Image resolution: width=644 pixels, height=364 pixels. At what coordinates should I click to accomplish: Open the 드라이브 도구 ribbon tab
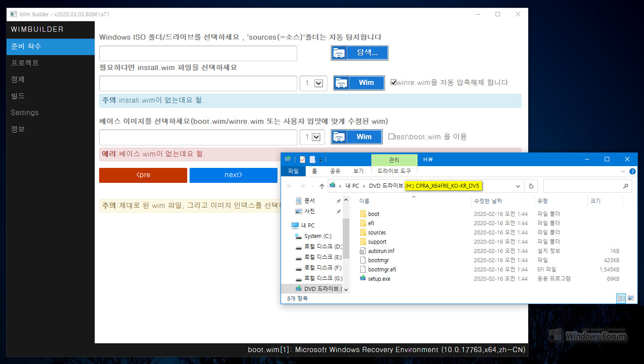coord(394,171)
